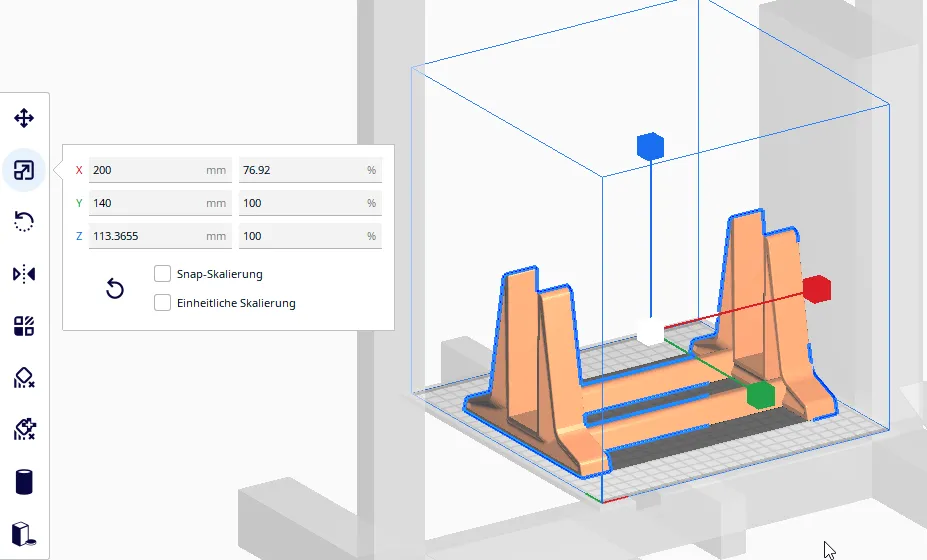The width and height of the screenshot is (927, 560).
Task: Reset scaling with the circular arrow button
Action: pyautogui.click(x=115, y=290)
